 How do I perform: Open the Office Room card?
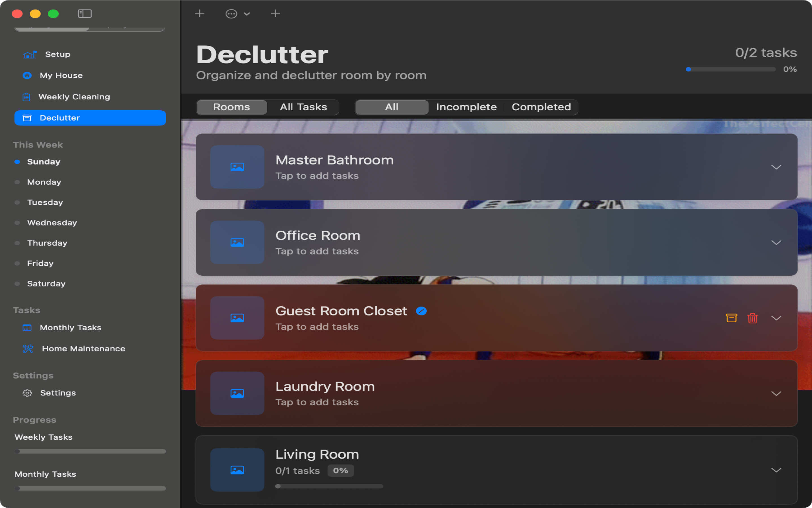pyautogui.click(x=496, y=242)
